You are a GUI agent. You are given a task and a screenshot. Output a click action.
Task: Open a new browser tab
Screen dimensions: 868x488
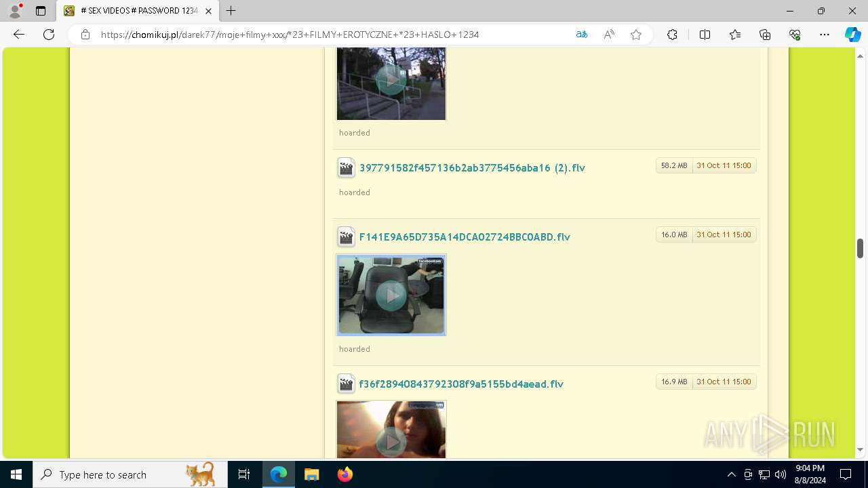(231, 11)
